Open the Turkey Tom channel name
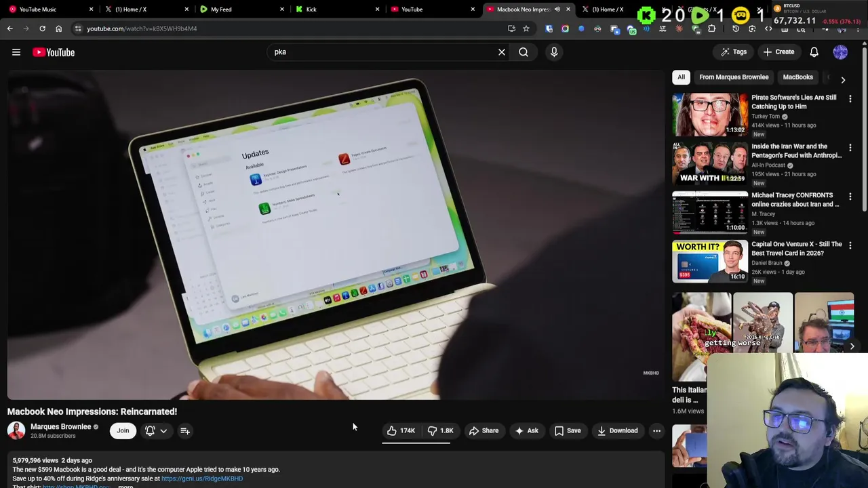Viewport: 868px width, 488px height. pos(766,116)
